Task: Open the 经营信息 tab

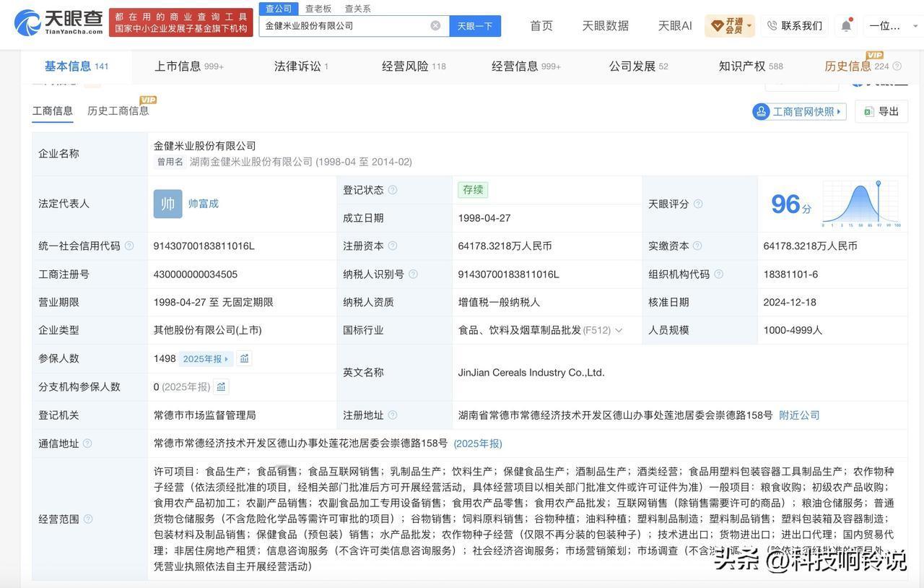Action: pos(526,66)
